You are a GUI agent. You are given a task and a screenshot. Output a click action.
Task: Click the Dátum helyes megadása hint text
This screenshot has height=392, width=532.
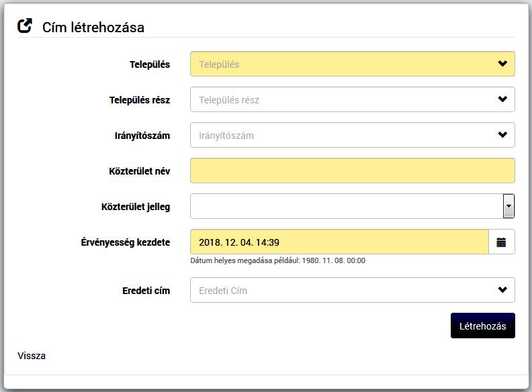click(278, 260)
